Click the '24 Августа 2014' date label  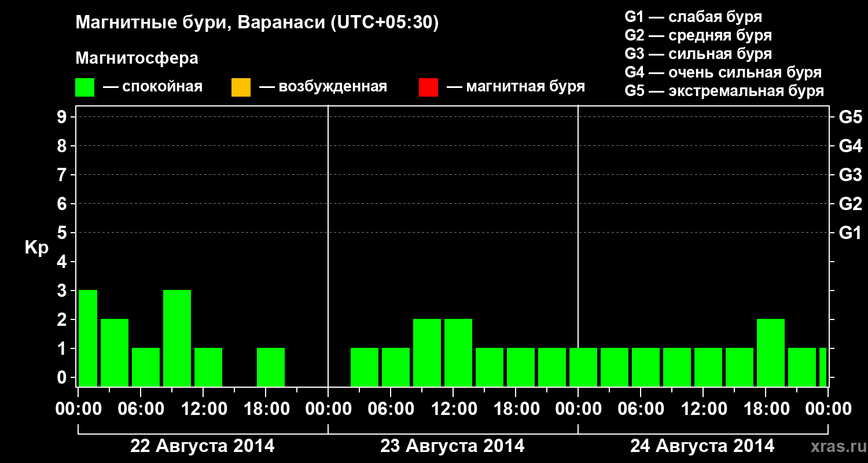[703, 446]
